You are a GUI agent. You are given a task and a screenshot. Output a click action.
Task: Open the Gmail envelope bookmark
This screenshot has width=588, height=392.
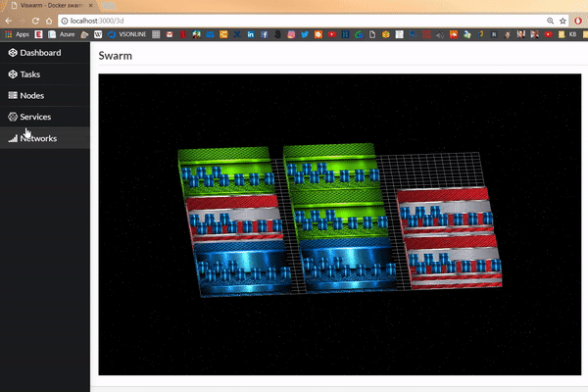point(170,34)
